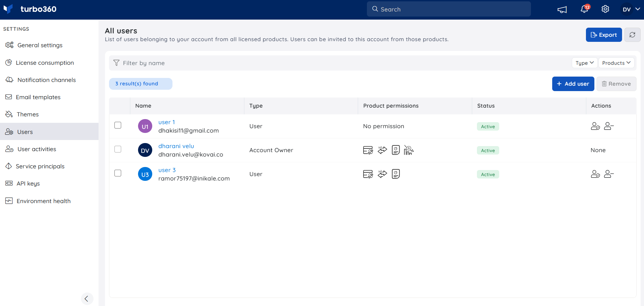Click the Active status for user 1
Viewport: 644px width, 306px height.
[488, 127]
